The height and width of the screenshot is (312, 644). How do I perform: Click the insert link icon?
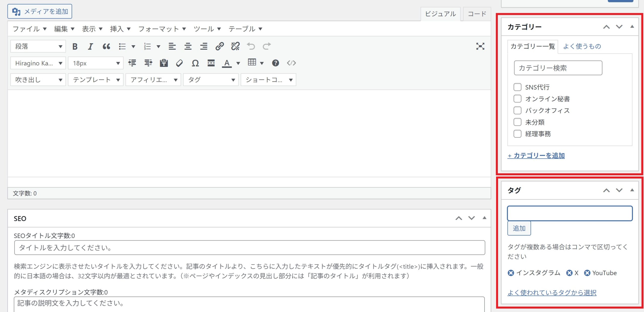point(219,47)
